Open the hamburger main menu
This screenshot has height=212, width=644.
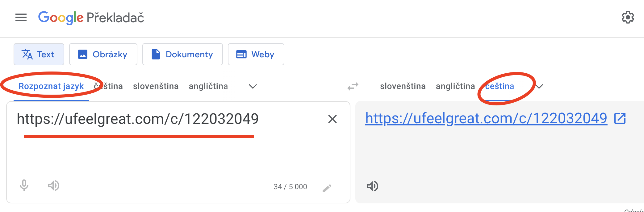tap(21, 17)
